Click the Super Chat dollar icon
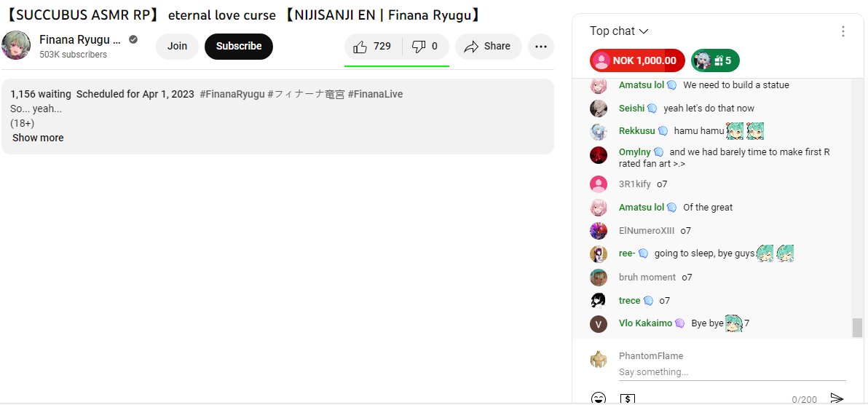This screenshot has height=405, width=868. pyautogui.click(x=627, y=398)
